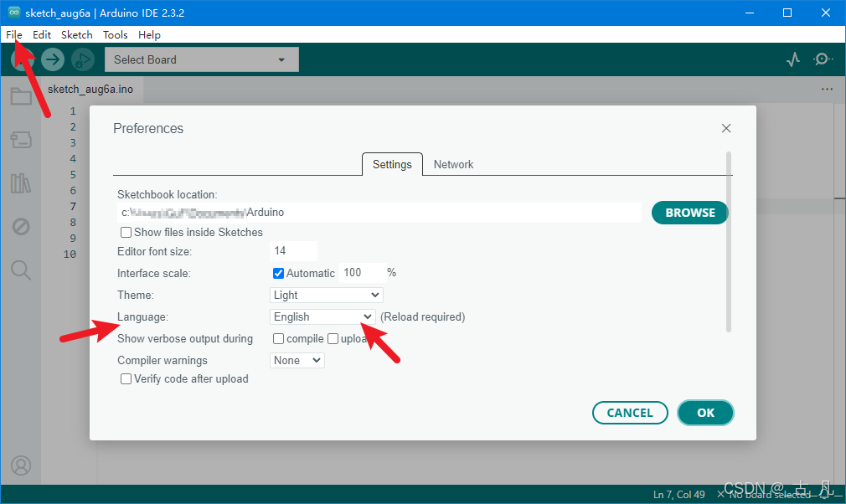The image size is (846, 504).
Task: Select the sketch_aug6a.ino editor tab
Action: coord(90,90)
